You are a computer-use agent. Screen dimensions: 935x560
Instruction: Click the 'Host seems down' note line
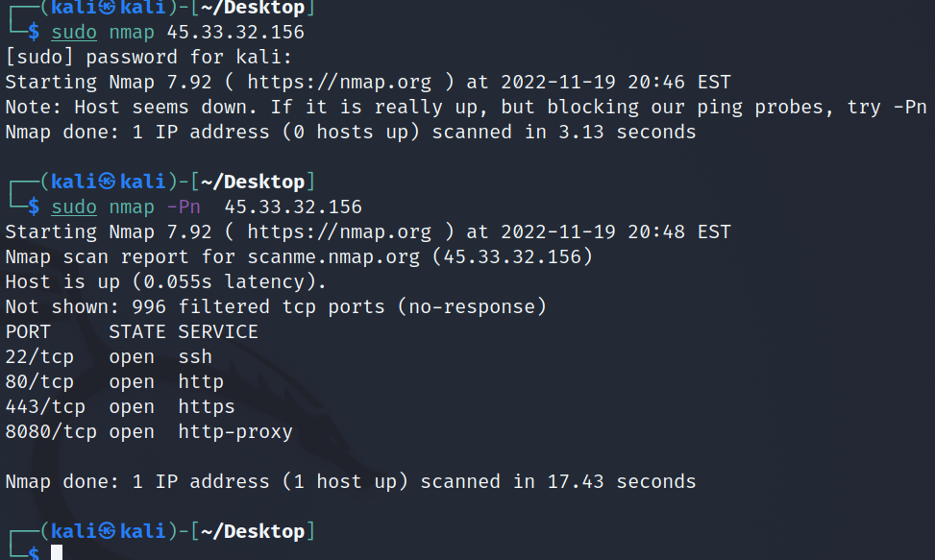(x=466, y=108)
